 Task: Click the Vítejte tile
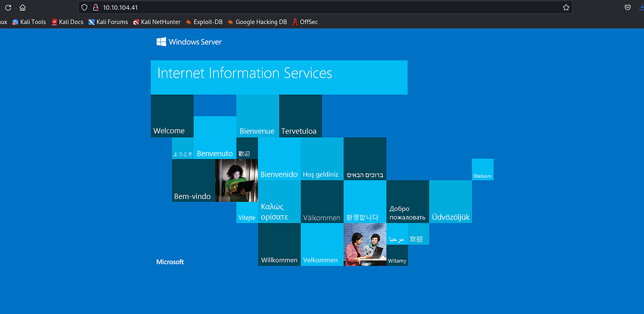pyautogui.click(x=247, y=213)
